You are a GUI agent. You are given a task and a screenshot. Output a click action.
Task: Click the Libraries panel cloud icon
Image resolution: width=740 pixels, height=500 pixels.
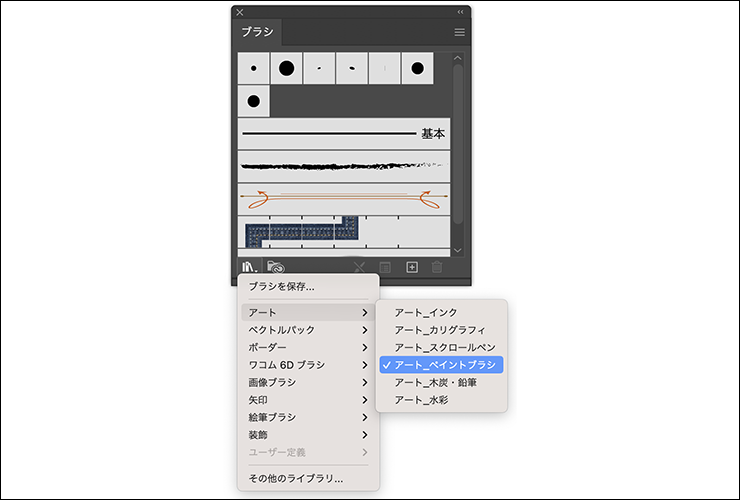pos(275,267)
